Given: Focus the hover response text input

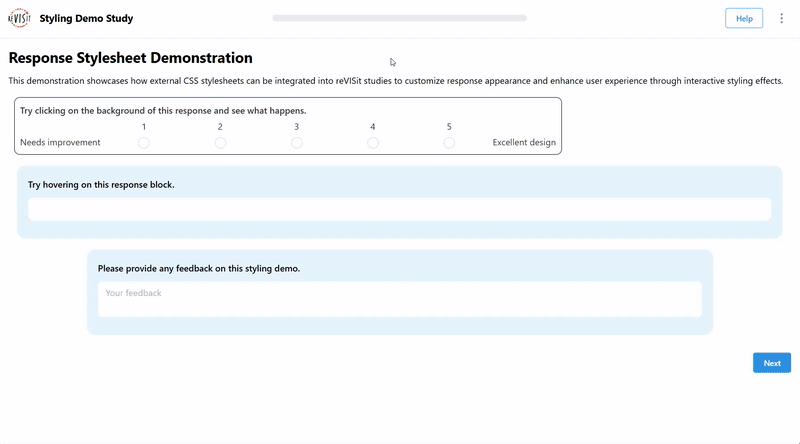Looking at the screenshot, I should pos(399,209).
